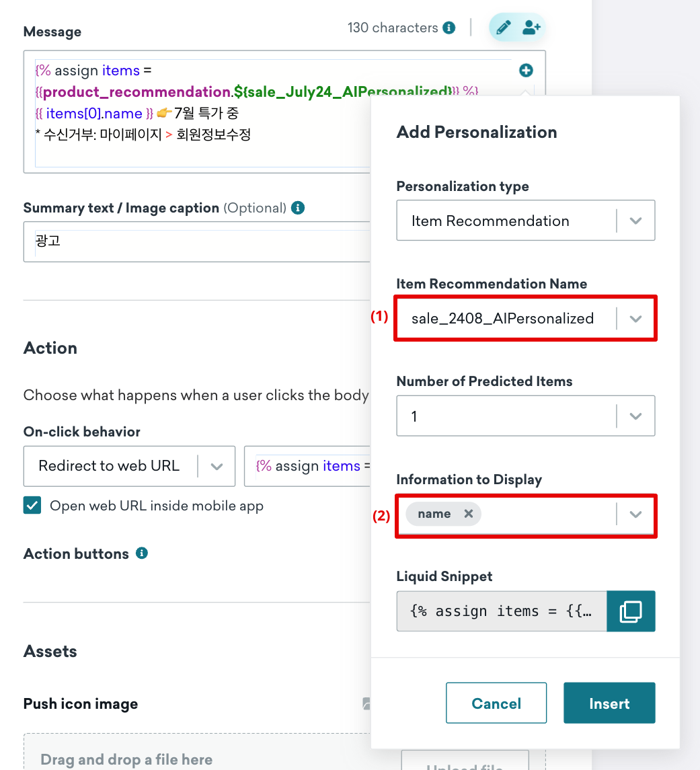
Task: Click info icon next to Action buttons
Action: coord(142,553)
